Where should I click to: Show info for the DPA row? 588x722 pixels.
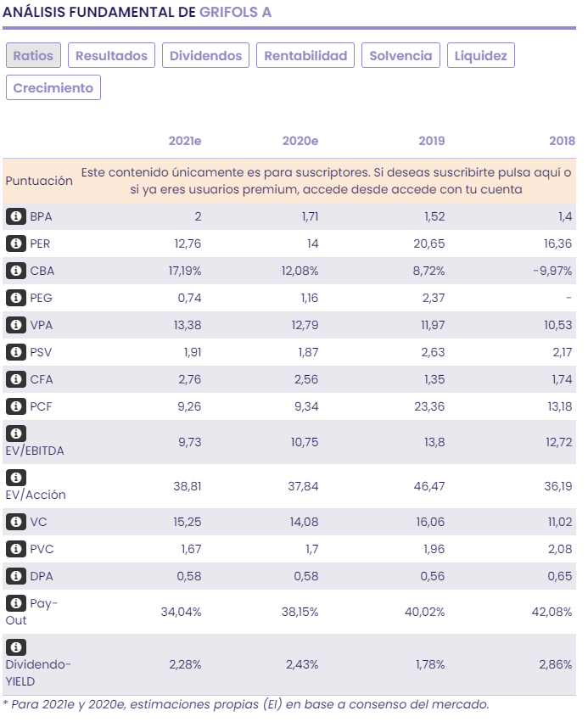(x=15, y=576)
